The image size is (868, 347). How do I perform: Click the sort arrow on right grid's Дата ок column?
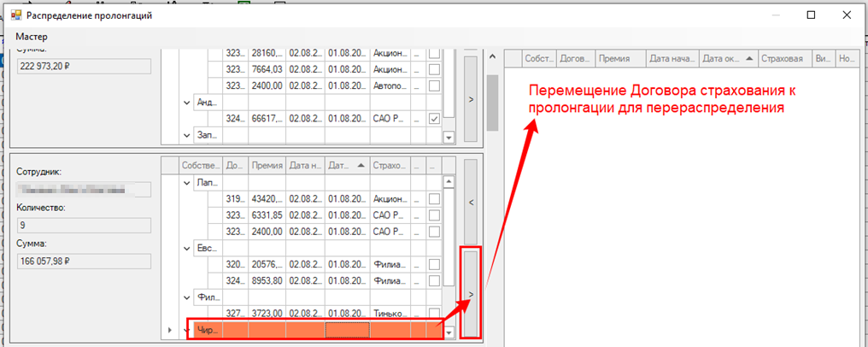[749, 58]
